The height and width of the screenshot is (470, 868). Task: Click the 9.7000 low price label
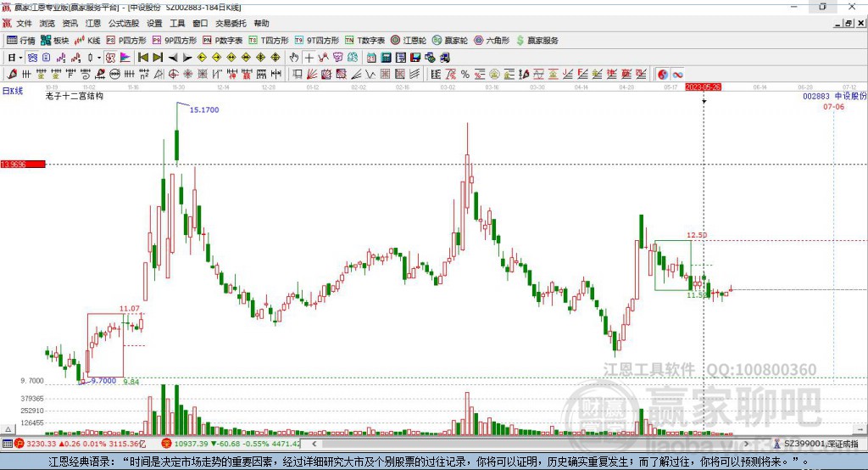pos(103,381)
